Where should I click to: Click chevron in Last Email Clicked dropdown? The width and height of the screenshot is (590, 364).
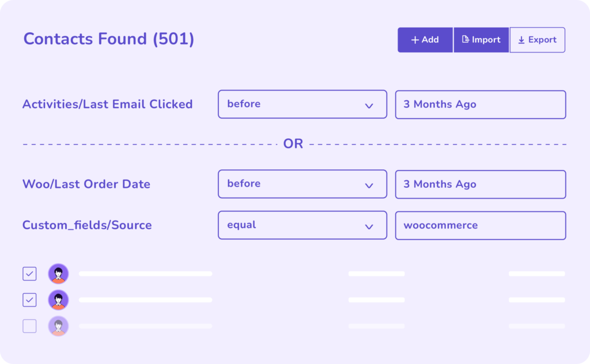click(369, 106)
